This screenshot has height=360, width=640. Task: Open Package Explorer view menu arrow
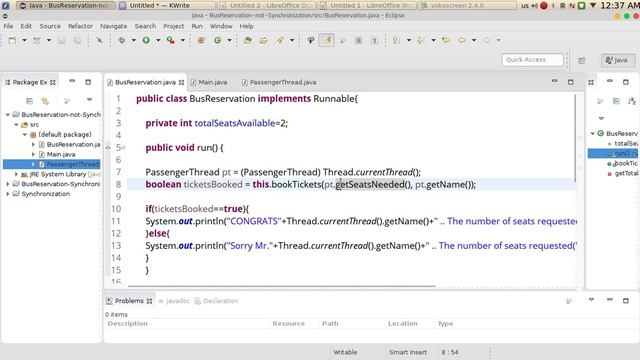[x=89, y=100]
